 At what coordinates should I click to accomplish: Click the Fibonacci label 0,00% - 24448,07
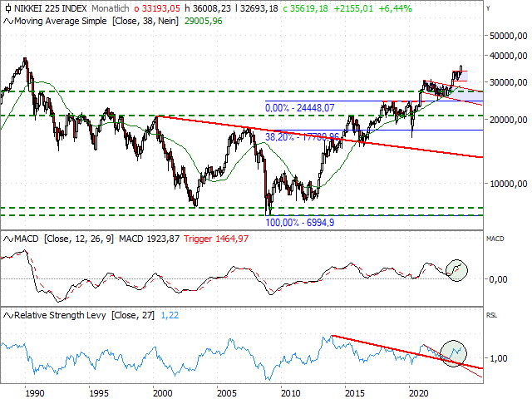click(x=299, y=108)
